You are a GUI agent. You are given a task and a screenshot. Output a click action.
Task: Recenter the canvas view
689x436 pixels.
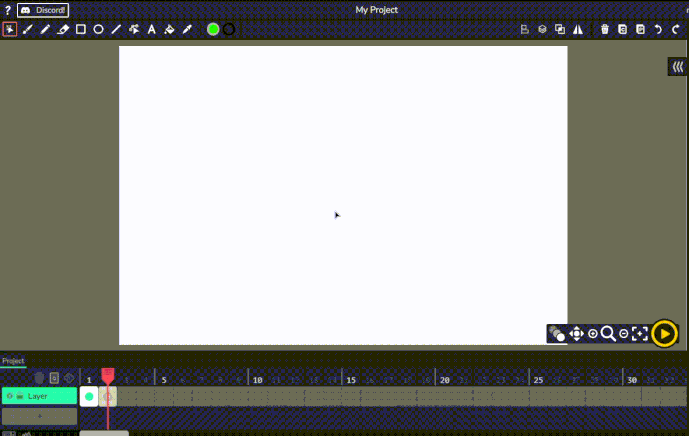[640, 334]
